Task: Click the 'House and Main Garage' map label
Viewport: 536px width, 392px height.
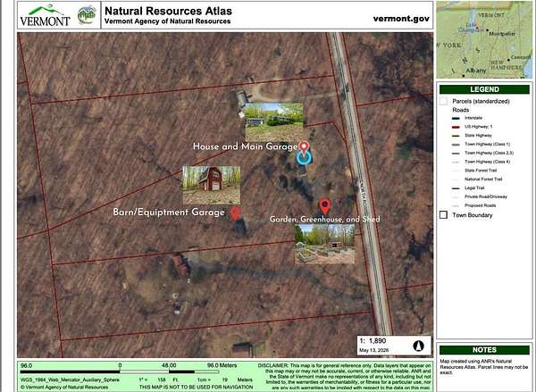Action: 246,146
